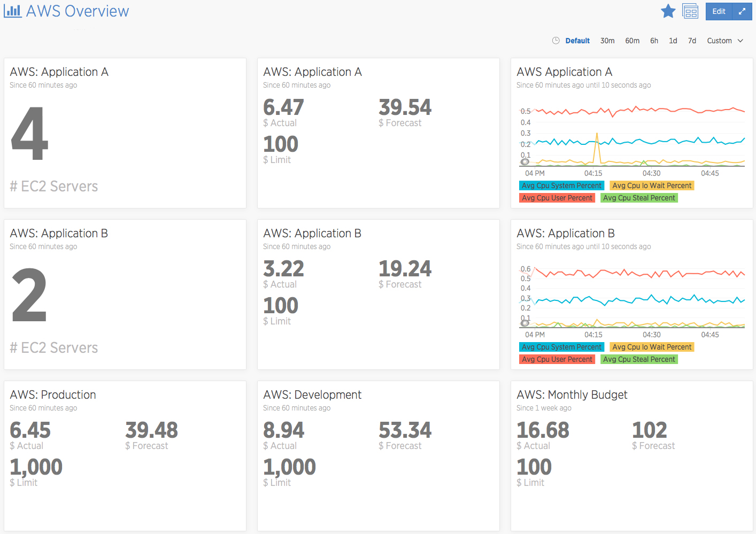Click the gray circle marker on Application B chart
This screenshot has width=756, height=534.
525,323
